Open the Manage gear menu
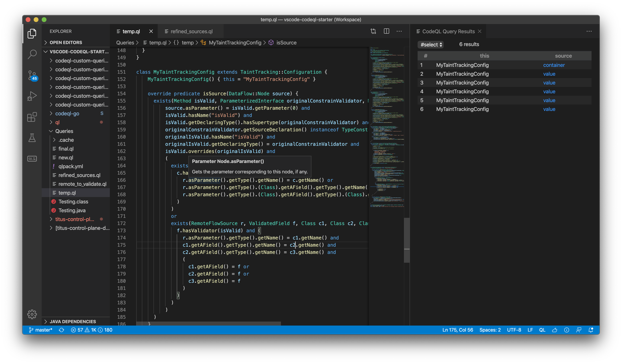 coord(32,314)
